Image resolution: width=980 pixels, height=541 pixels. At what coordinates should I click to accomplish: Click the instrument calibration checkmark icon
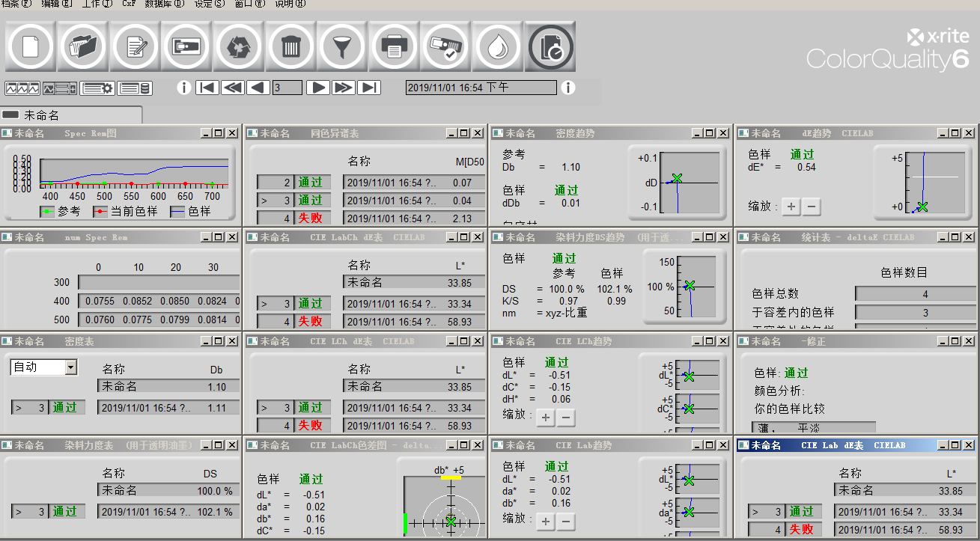point(445,46)
